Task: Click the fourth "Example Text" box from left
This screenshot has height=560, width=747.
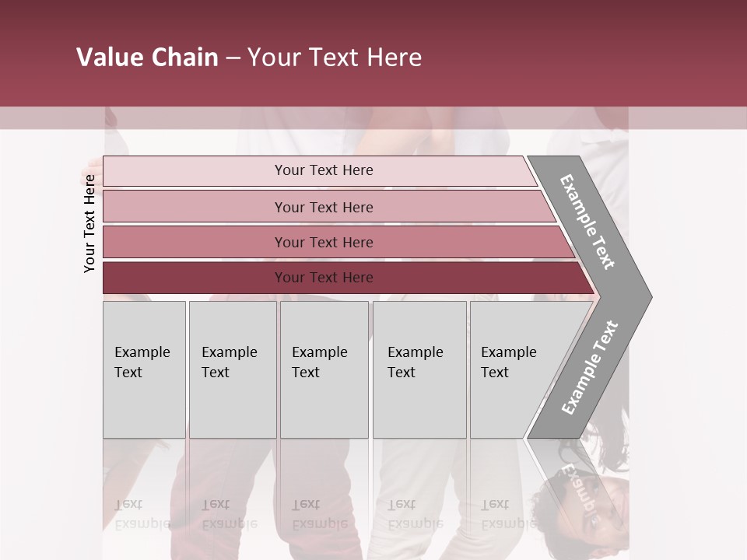Action: [x=419, y=369]
